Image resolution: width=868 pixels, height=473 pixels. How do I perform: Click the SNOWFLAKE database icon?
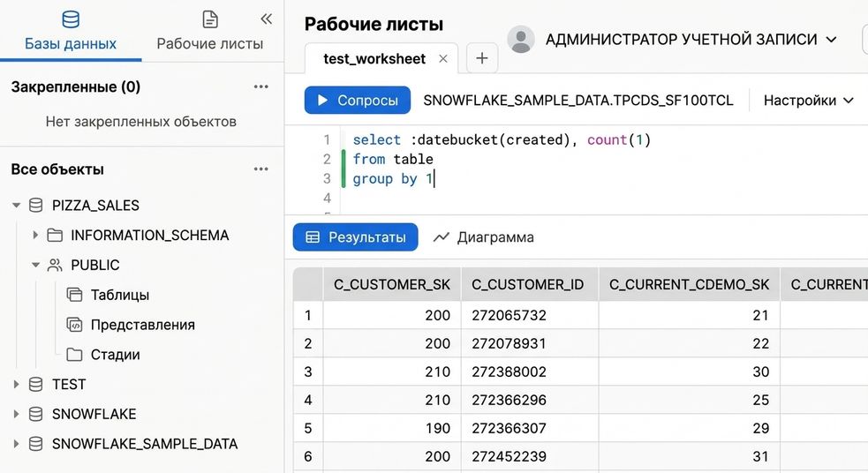click(35, 414)
